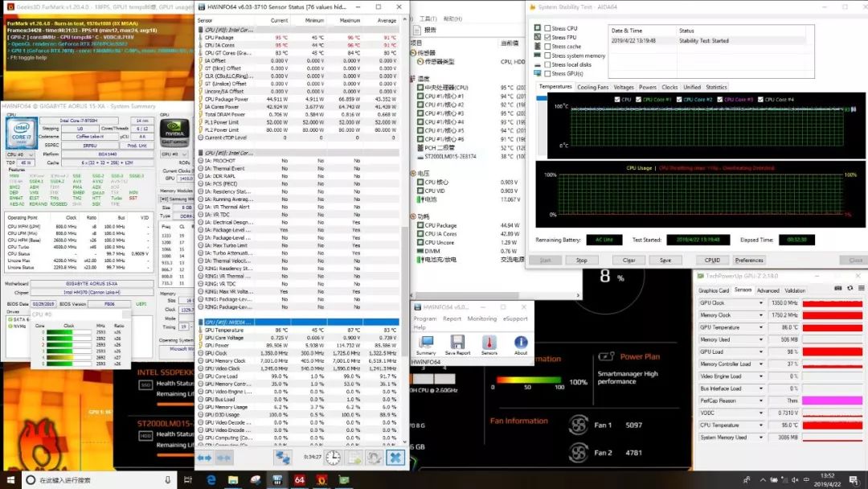Uncheck the Stress FPU option
Viewport: 868px width, 489px height.
pos(547,37)
